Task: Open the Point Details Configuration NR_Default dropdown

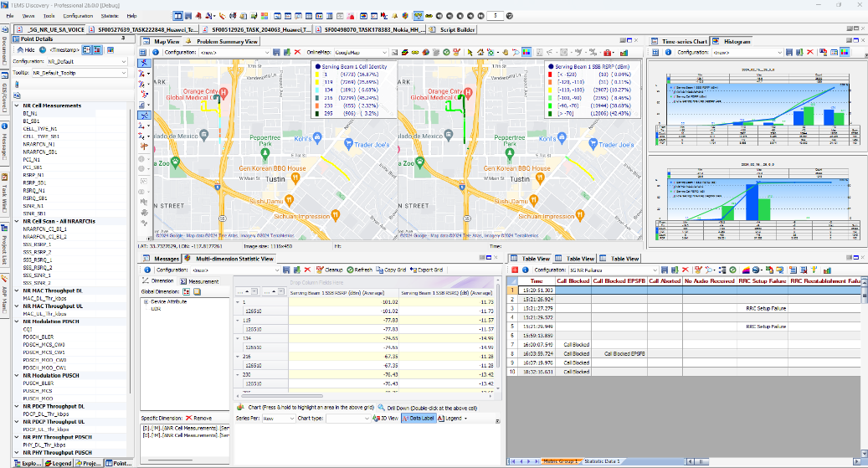Action: (123, 61)
